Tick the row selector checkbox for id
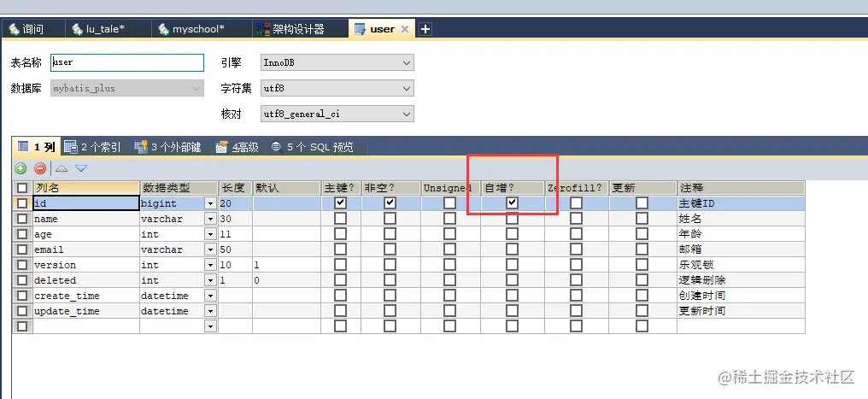This screenshot has width=868, height=399. coord(21,203)
